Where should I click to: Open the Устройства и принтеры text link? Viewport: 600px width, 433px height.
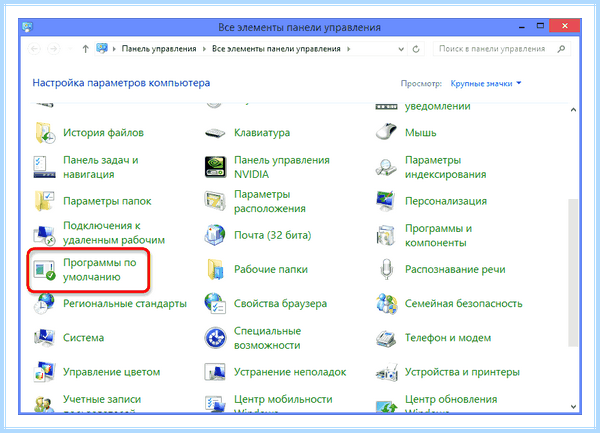pos(462,372)
